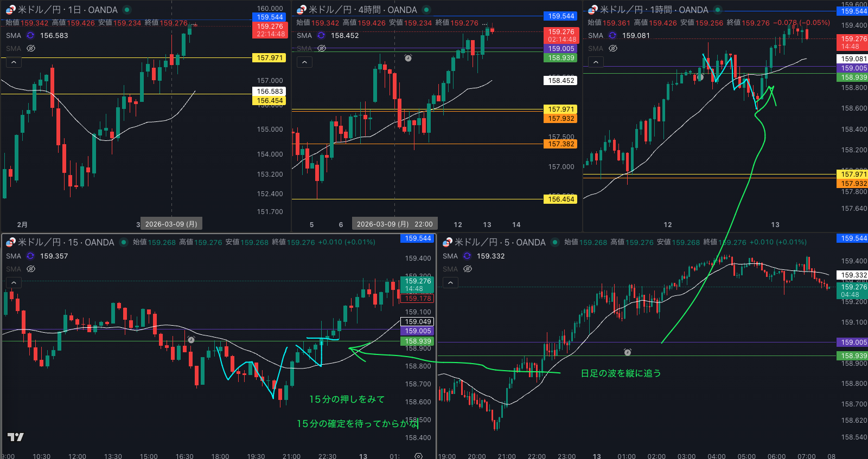Viewport: 868px width, 459px height.
Task: Collapse the indicator legend on the 1-day chart
Action: click(x=14, y=62)
